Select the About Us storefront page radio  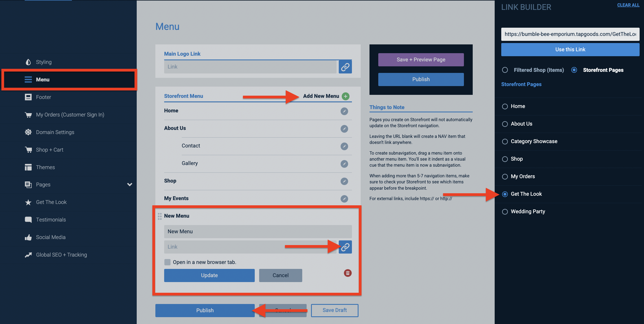pos(505,124)
